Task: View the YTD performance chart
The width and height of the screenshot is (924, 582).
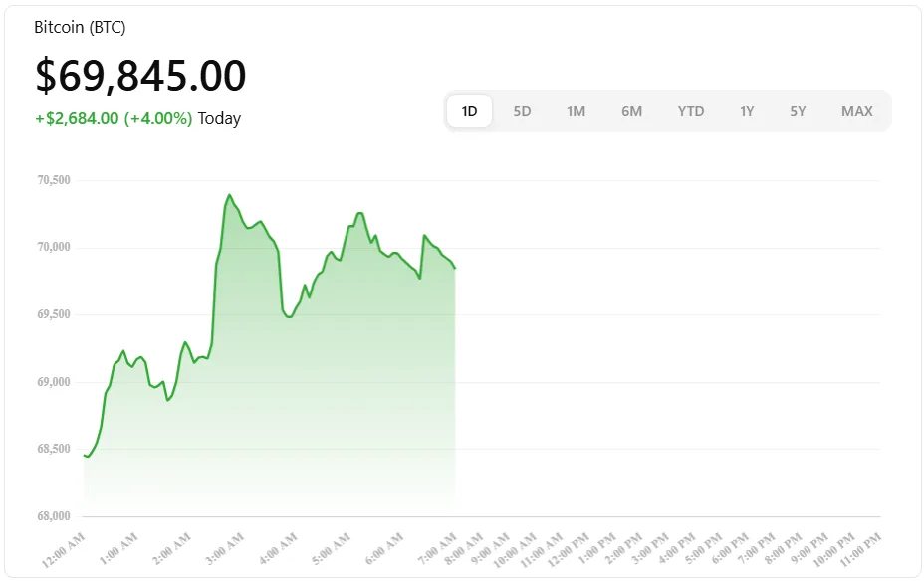Action: [x=690, y=111]
